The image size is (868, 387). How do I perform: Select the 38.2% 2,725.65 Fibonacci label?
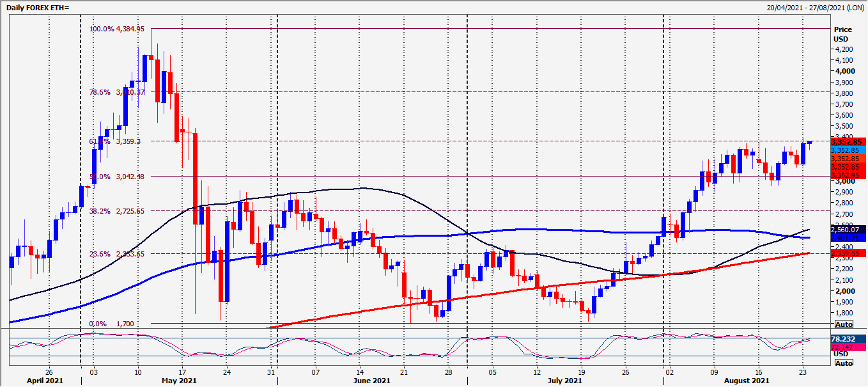116,211
